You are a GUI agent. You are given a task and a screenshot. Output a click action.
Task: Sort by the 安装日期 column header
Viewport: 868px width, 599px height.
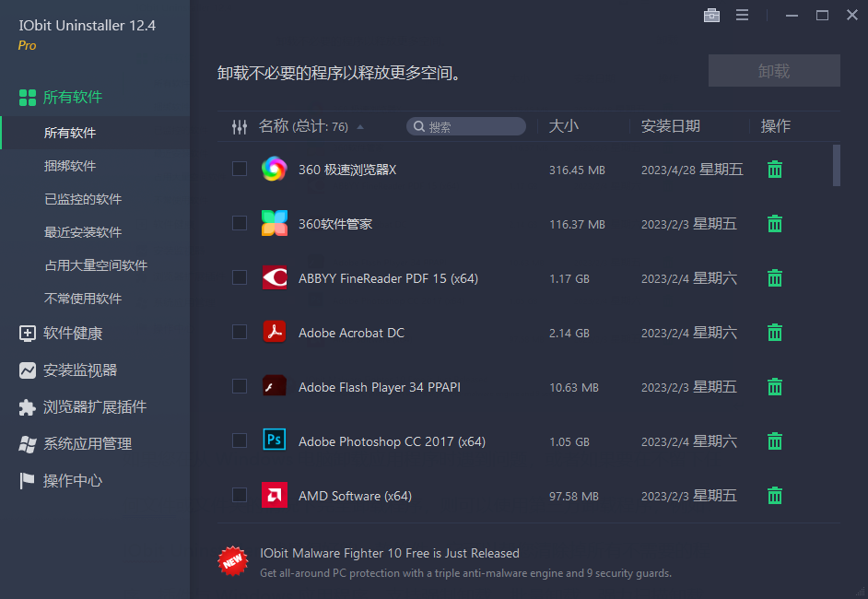click(671, 126)
